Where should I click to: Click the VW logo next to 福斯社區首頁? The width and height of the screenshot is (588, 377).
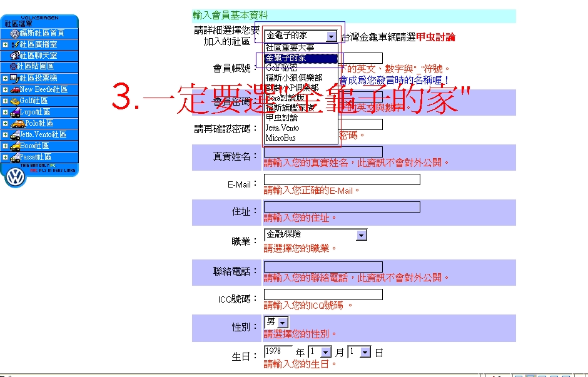pyautogui.click(x=14, y=33)
